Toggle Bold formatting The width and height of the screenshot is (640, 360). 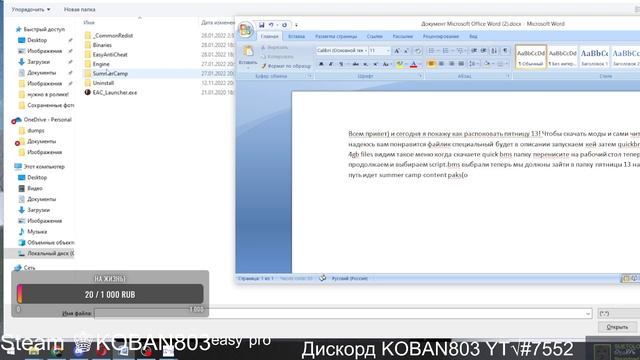click(x=321, y=64)
